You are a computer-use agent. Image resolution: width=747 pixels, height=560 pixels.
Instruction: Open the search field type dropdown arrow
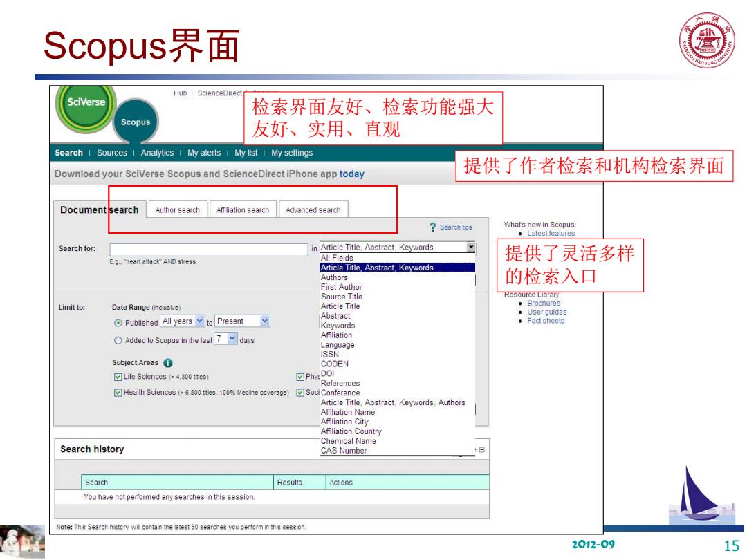point(471,247)
